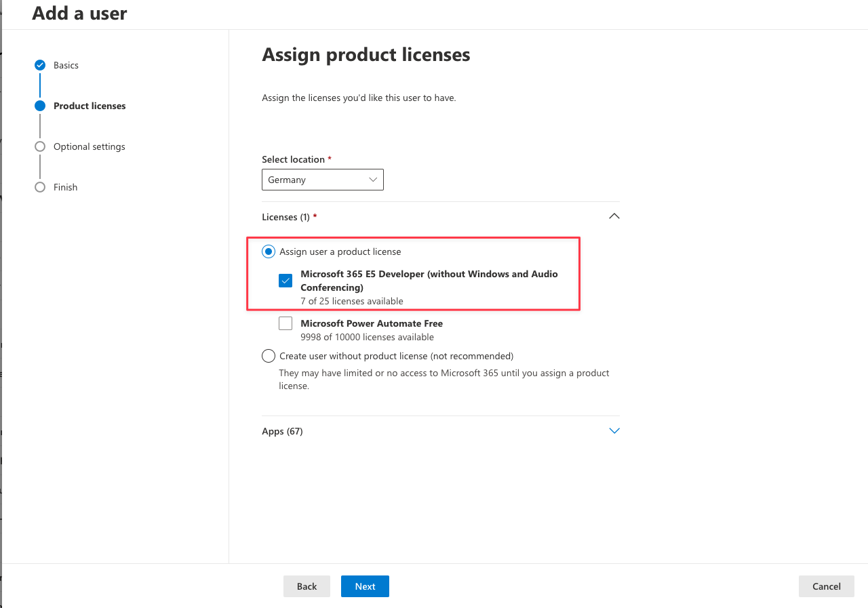The height and width of the screenshot is (608, 868).
Task: Jump to the Finish step
Action: click(66, 187)
